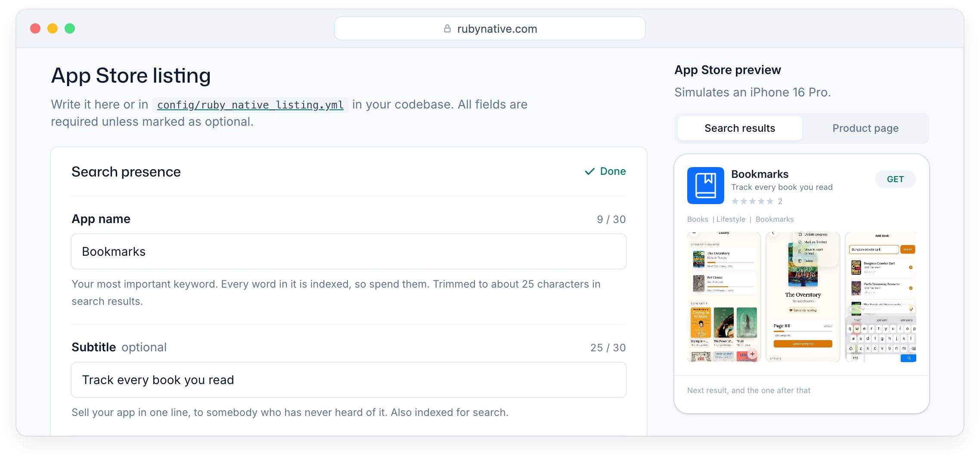
Task: Open the config/ruby_native_listing.yml link
Action: 250,105
